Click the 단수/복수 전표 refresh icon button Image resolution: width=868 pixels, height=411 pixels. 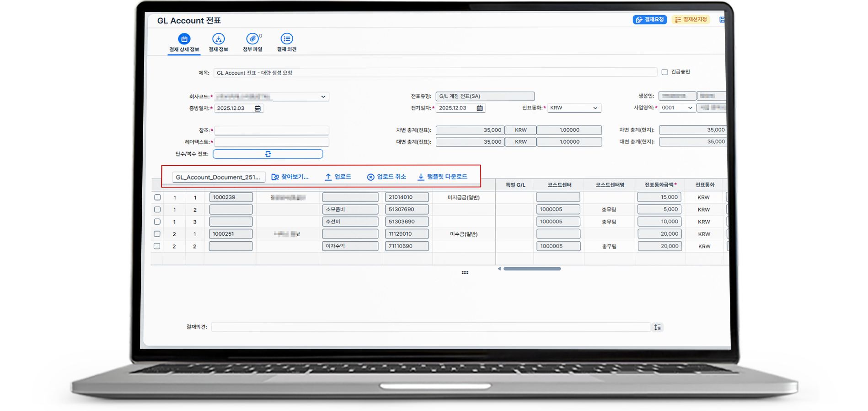coord(268,154)
